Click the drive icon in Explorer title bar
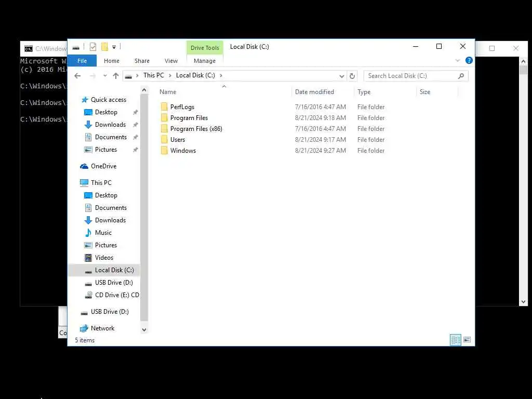 click(76, 47)
